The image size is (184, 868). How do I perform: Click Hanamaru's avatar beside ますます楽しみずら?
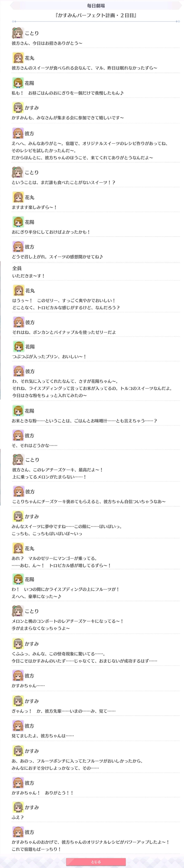click(18, 197)
